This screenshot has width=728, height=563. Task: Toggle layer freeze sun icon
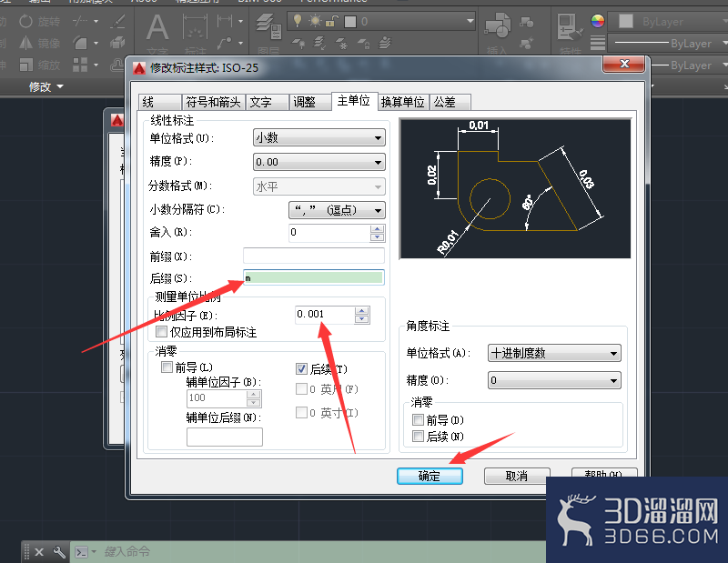point(315,21)
